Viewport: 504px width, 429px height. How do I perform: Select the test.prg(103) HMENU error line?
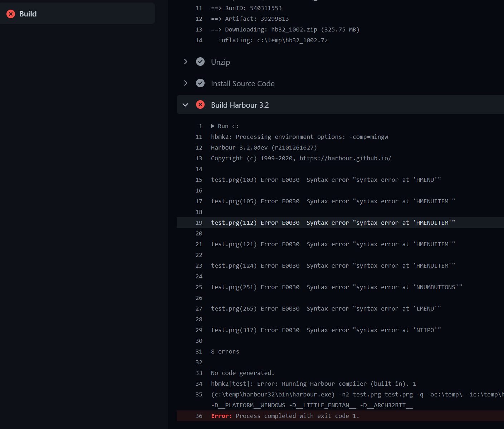pos(326,180)
